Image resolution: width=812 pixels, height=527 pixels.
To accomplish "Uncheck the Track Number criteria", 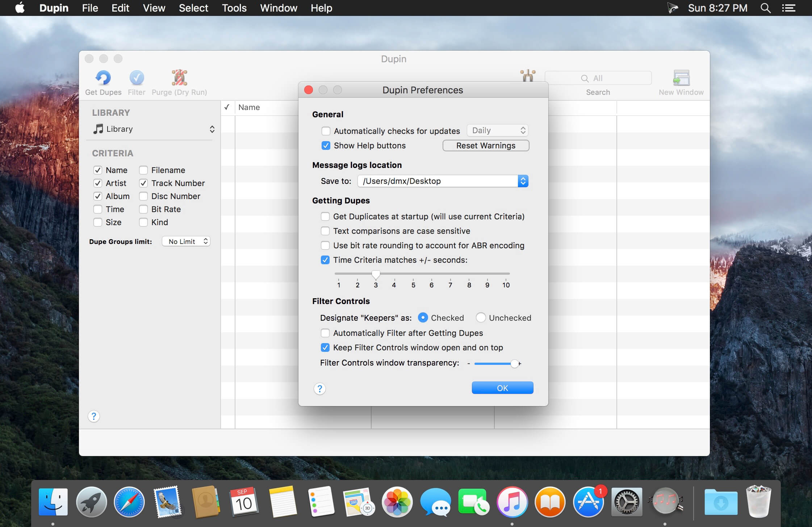I will click(143, 183).
